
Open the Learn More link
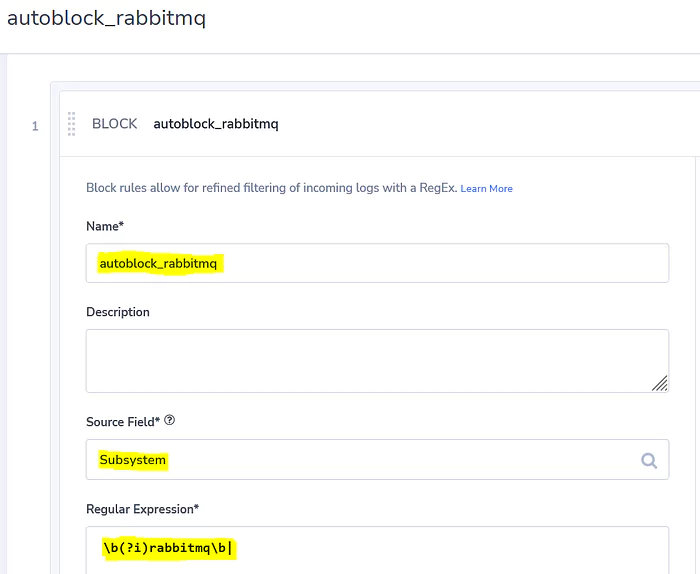(x=486, y=189)
